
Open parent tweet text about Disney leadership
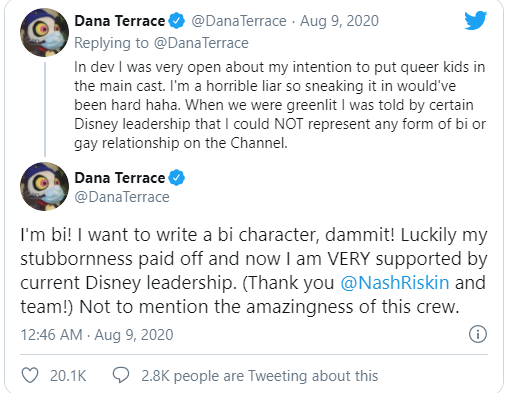tap(280, 105)
